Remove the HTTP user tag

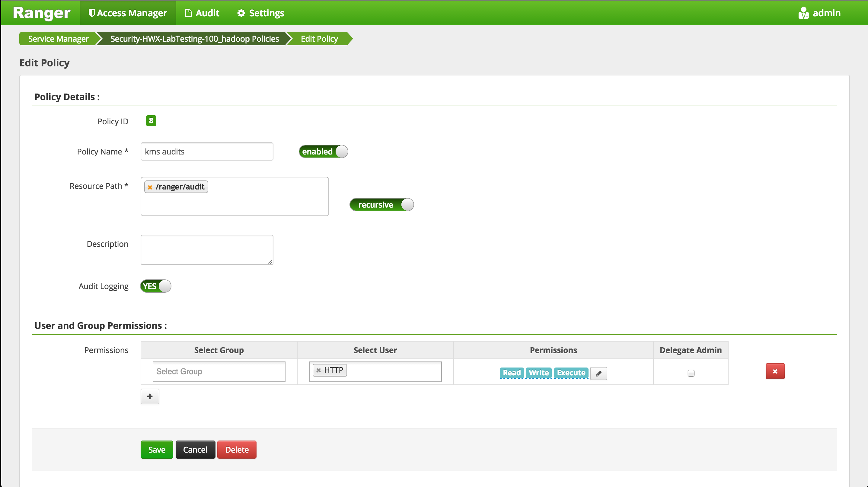click(318, 370)
